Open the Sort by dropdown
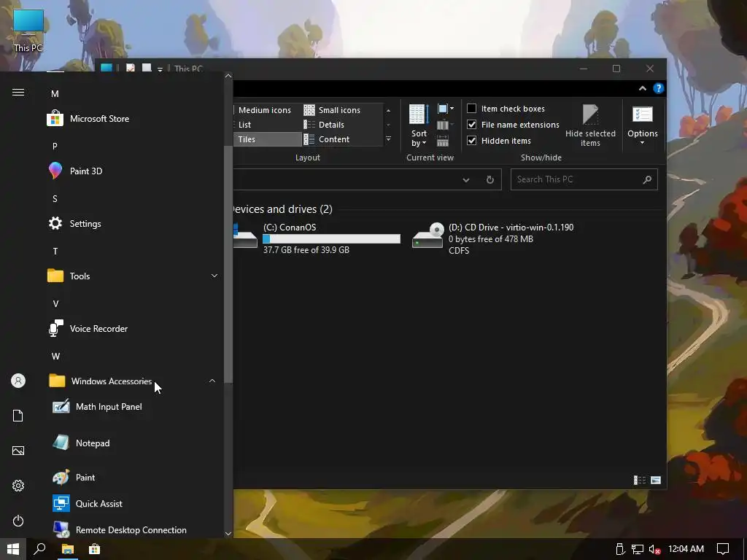Image resolution: width=747 pixels, height=560 pixels. 419,125
